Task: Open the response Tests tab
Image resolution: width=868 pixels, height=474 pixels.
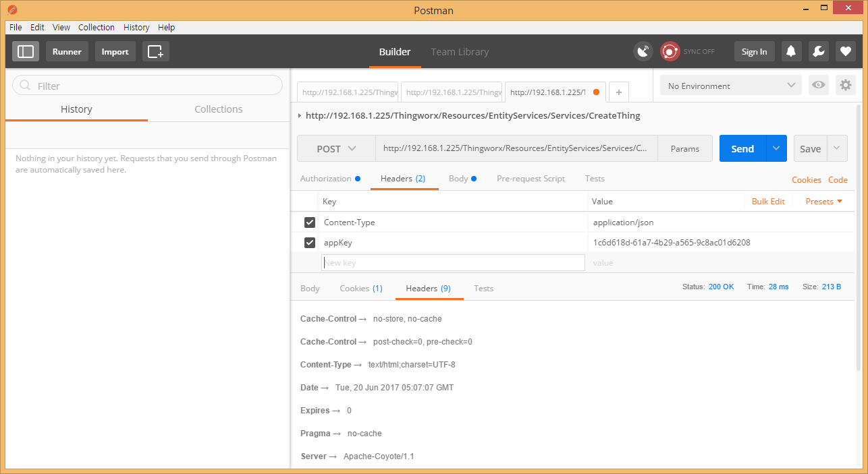Action: tap(483, 289)
